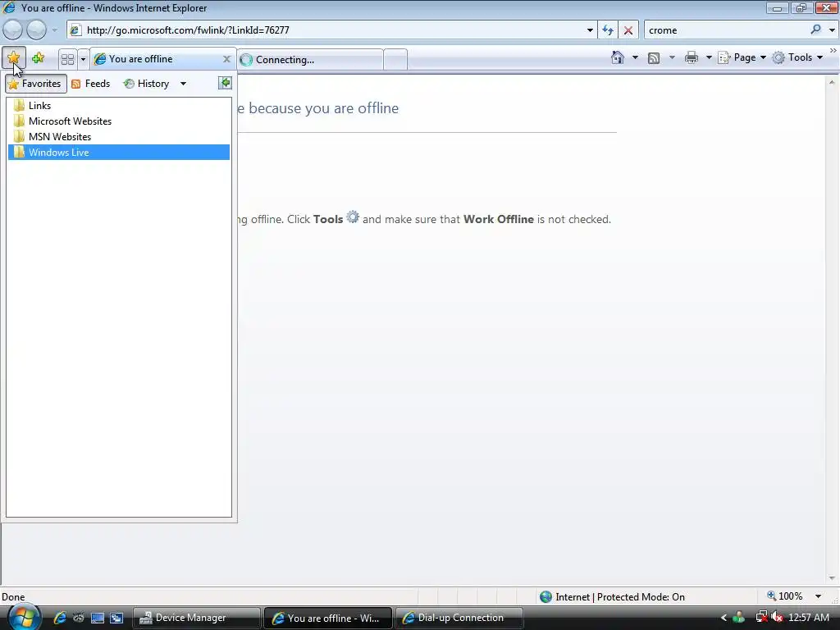This screenshot has width=840, height=630.
Task: Switch to Dial-up Connection taskbar button
Action: point(459,618)
